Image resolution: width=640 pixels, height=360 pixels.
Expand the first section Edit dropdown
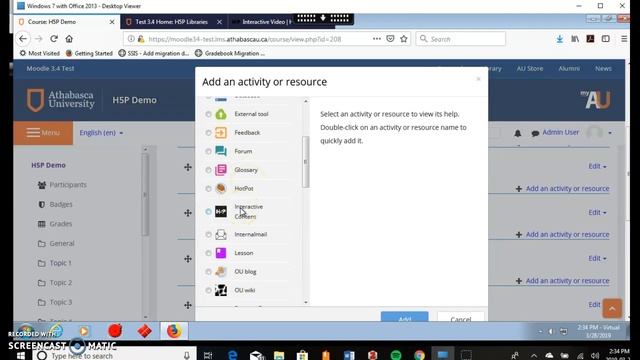point(598,166)
